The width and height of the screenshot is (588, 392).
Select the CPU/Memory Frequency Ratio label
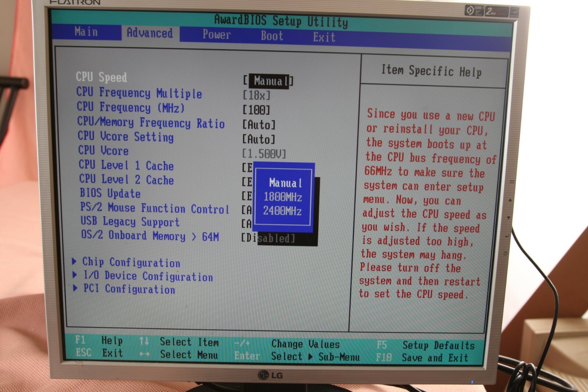tap(151, 123)
